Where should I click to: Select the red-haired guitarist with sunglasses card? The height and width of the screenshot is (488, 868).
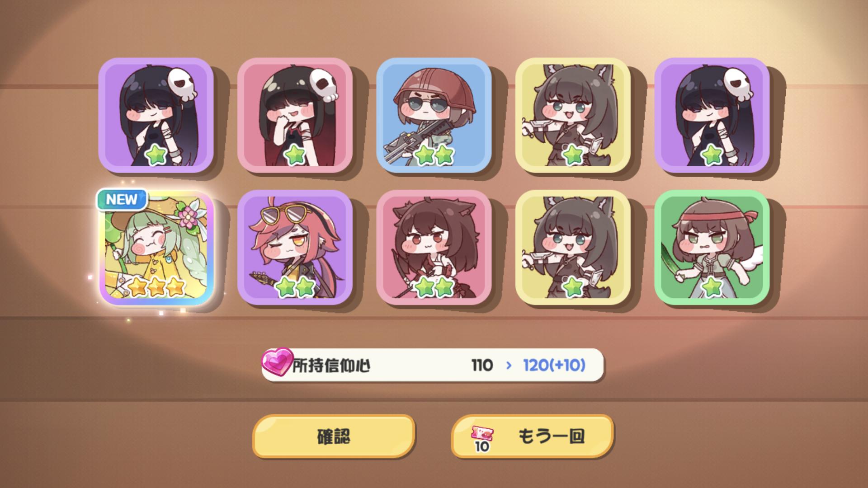pos(295,248)
